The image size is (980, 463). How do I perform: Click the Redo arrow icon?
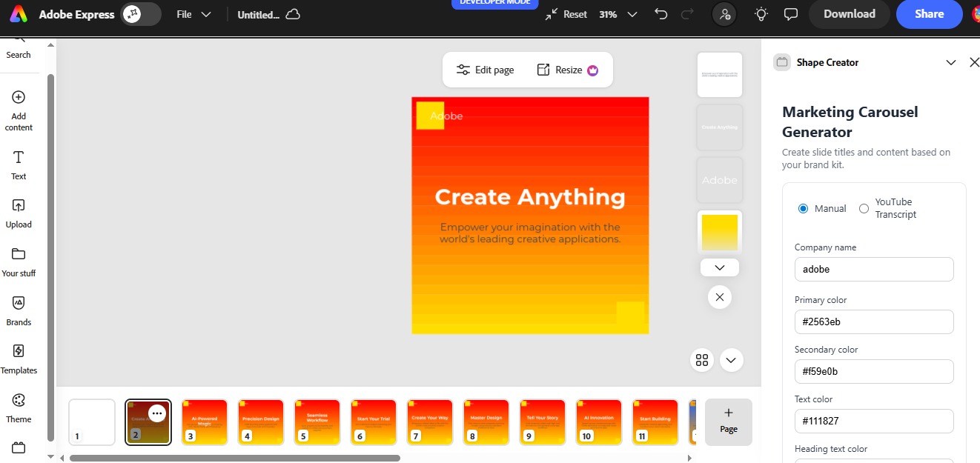pyautogui.click(x=687, y=14)
